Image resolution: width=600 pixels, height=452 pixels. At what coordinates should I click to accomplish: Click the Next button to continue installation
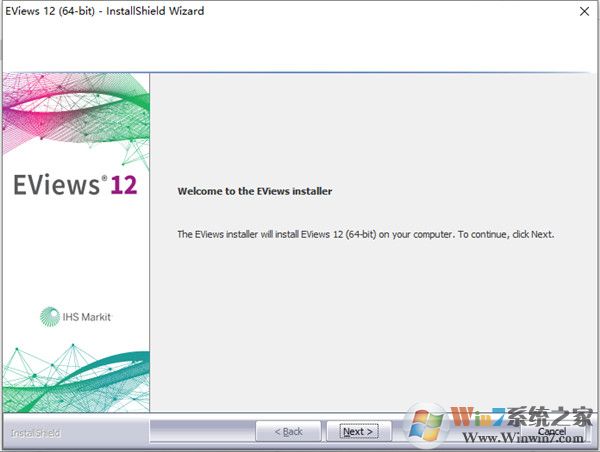pos(359,431)
